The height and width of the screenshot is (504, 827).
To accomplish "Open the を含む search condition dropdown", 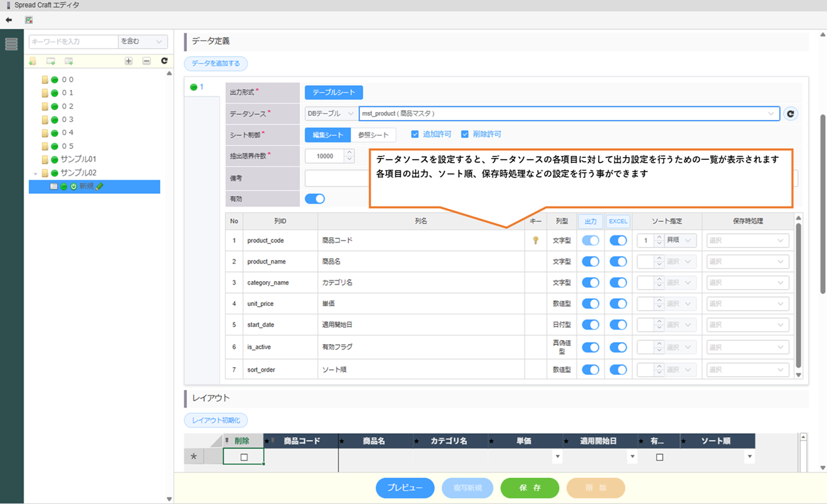I will click(x=142, y=41).
